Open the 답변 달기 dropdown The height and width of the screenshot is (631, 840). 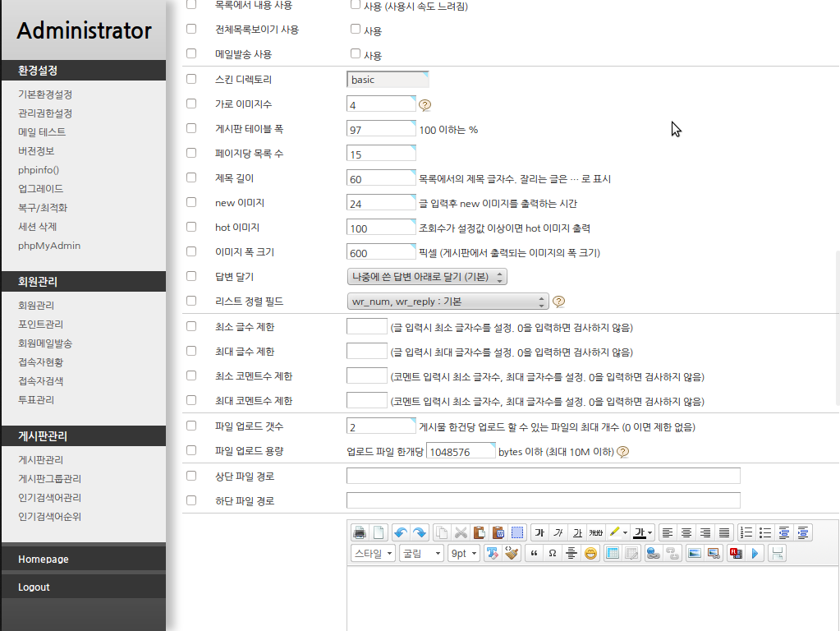[x=427, y=277]
